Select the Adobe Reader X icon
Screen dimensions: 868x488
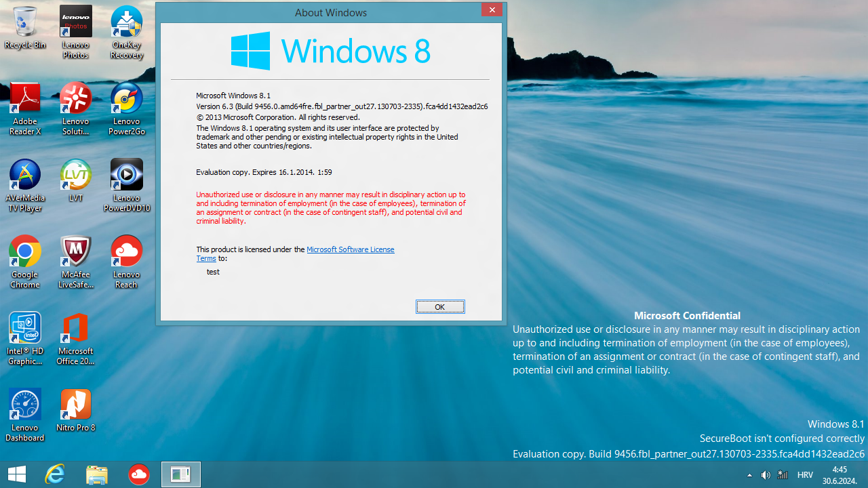pyautogui.click(x=25, y=108)
